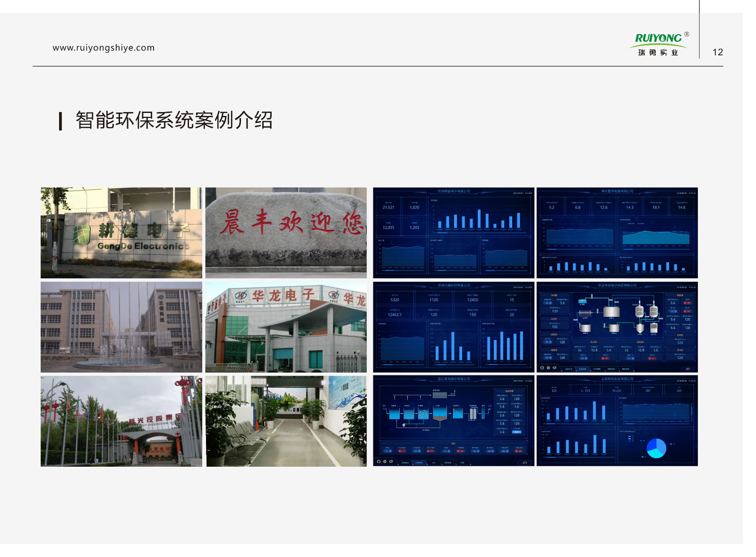Click the 125 value in Shanghai dashboard
The height and width of the screenshot is (557, 756).
point(554,391)
